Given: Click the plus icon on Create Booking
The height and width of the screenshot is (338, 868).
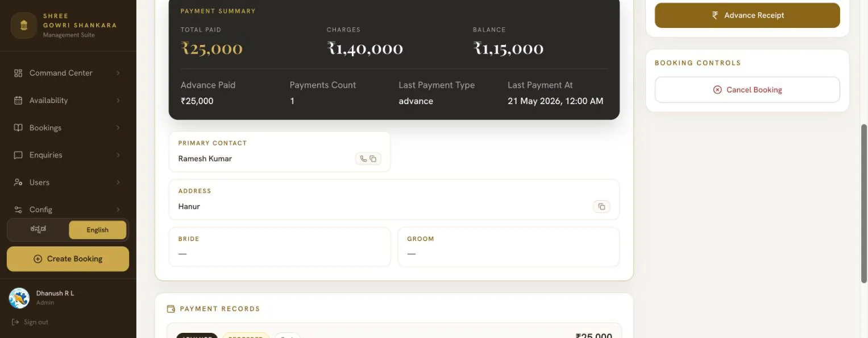Looking at the screenshot, I should [38, 259].
